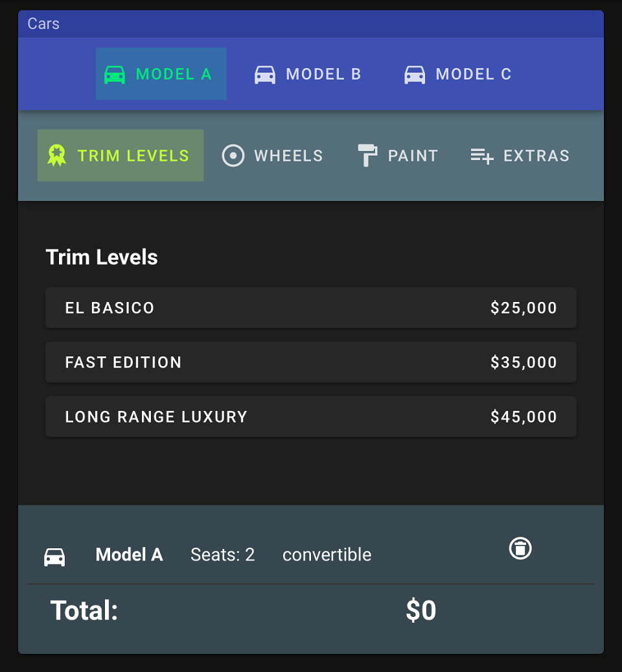This screenshot has height=672, width=622.
Task: Click the paint roller icon
Action: (367, 156)
